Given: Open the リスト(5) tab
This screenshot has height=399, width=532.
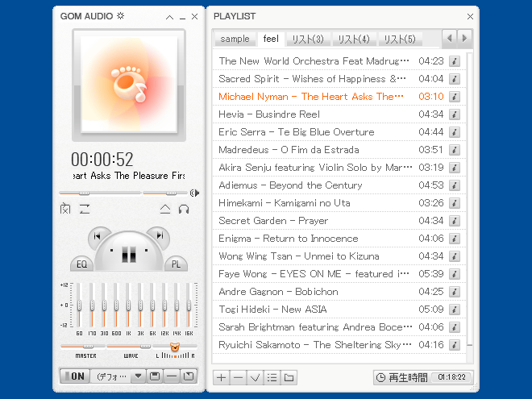Looking at the screenshot, I should pyautogui.click(x=400, y=39).
